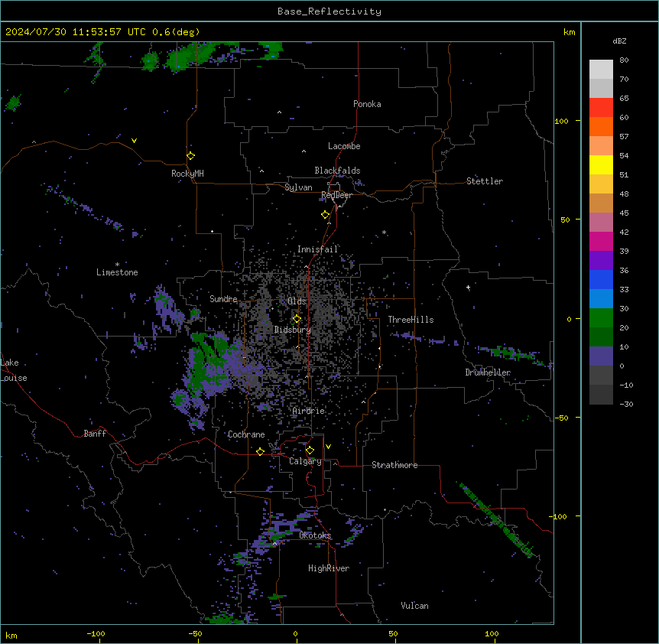Click the Airdrie label
The height and width of the screenshot is (644, 659).
click(x=309, y=411)
